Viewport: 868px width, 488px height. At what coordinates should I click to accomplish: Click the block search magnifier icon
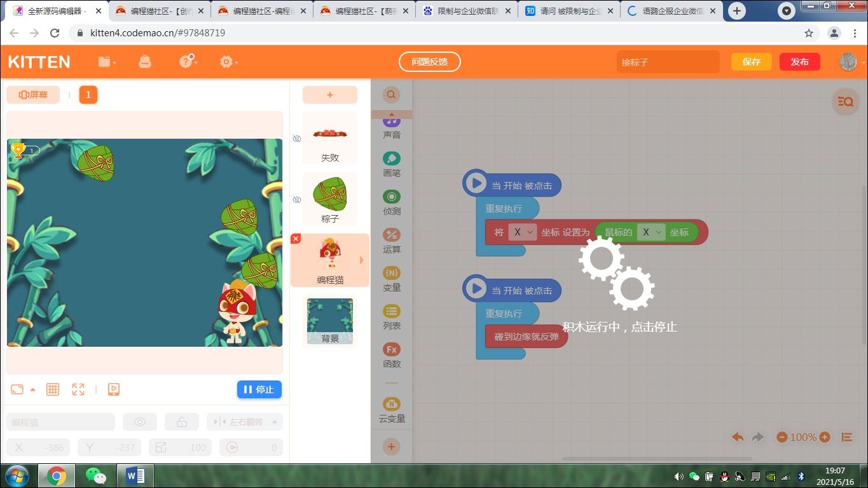[391, 95]
